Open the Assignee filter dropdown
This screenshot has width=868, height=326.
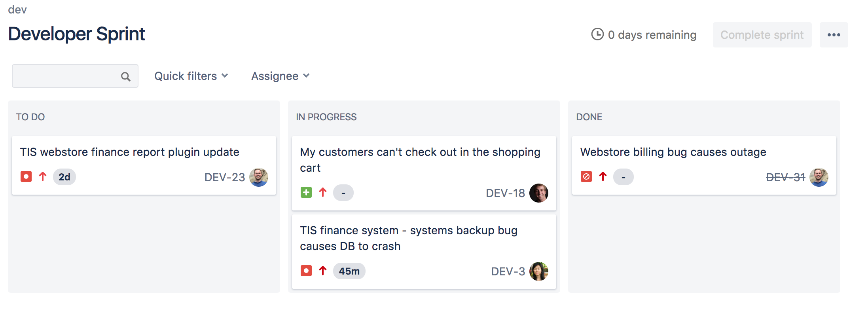click(x=280, y=76)
